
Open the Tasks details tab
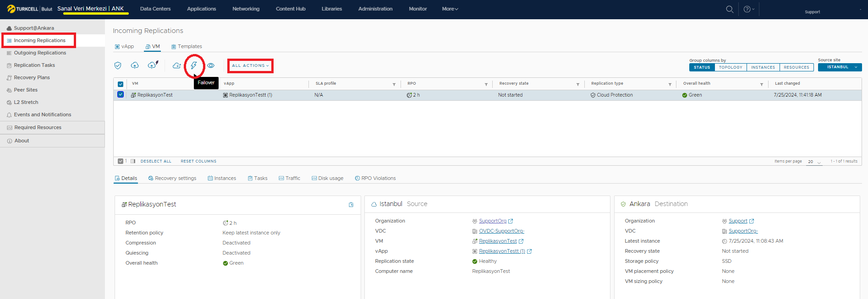[258, 179]
